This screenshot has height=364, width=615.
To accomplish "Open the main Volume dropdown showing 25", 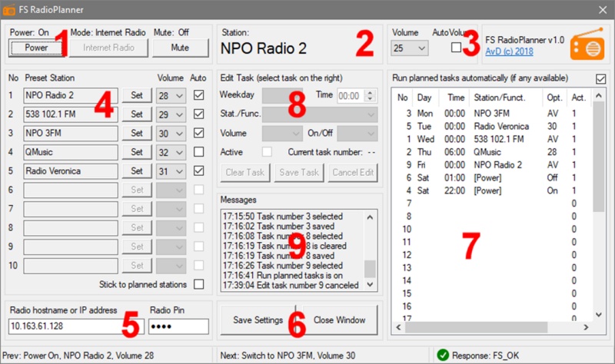I will click(409, 48).
